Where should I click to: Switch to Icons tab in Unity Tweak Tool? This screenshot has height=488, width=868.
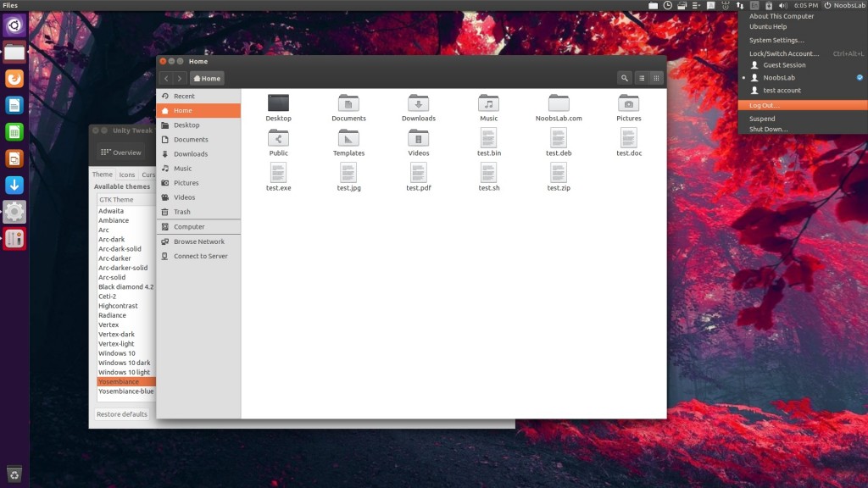127,175
